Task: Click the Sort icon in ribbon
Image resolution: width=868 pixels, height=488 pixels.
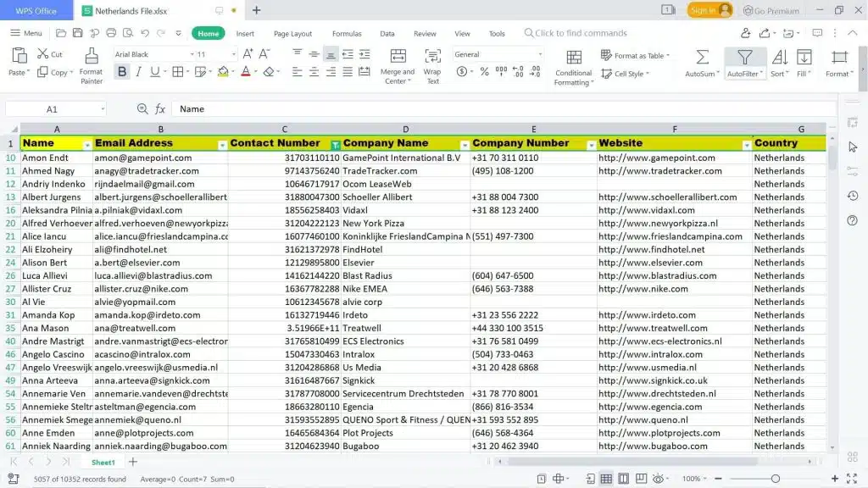Action: 779,58
